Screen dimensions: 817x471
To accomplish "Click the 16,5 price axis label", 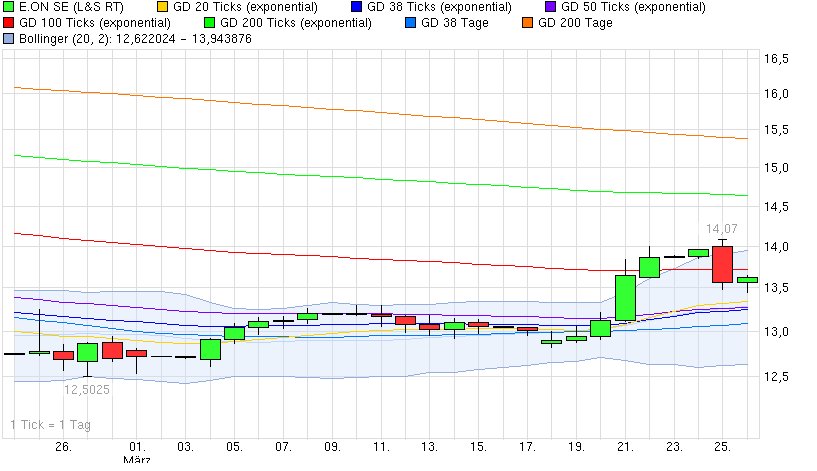I will tap(776, 59).
